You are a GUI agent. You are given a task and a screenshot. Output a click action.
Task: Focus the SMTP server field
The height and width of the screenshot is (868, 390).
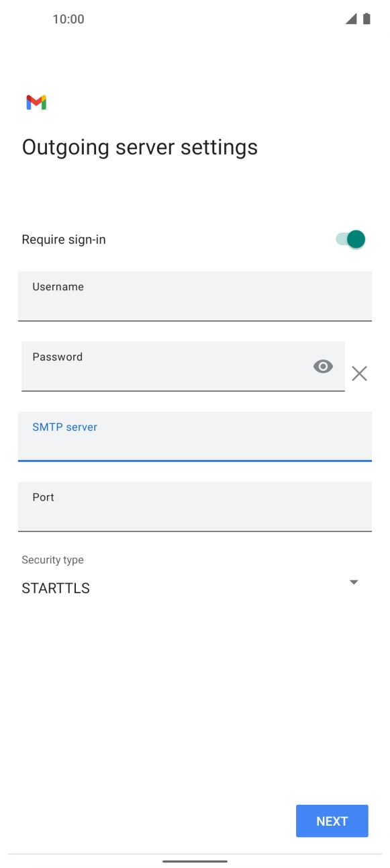pyautogui.click(x=195, y=437)
